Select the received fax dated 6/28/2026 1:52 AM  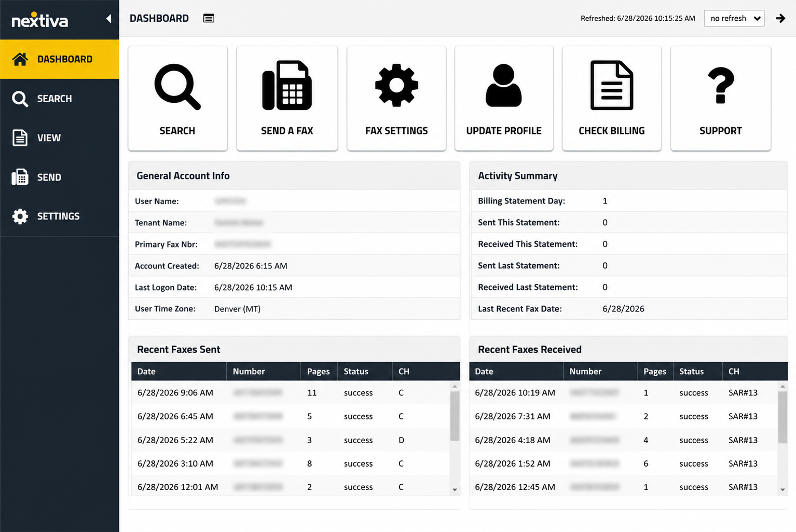624,463
